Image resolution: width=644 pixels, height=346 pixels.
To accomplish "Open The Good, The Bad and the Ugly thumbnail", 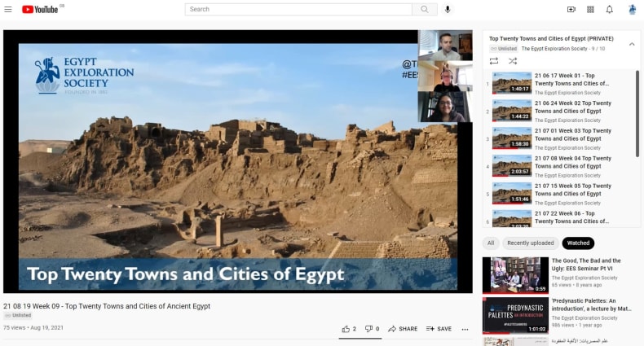I will [515, 275].
